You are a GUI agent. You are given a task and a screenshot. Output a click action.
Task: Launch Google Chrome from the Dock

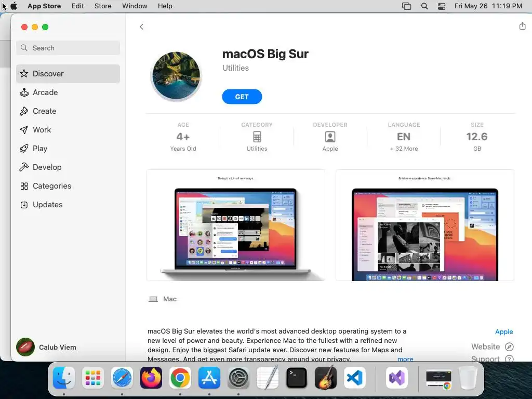180,378
